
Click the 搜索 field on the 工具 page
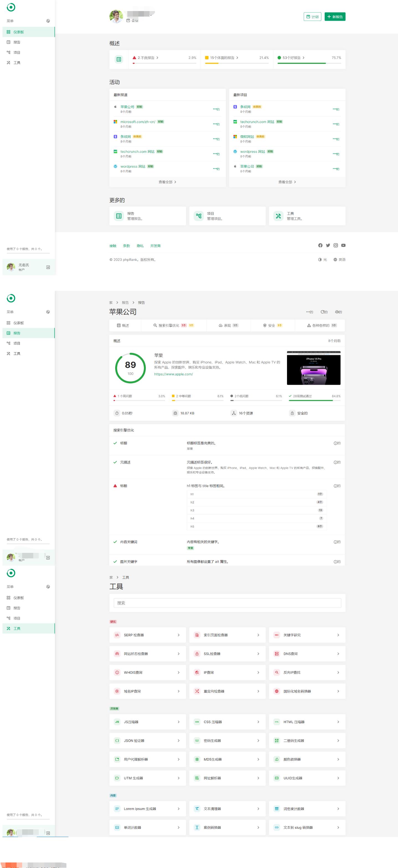(x=227, y=603)
